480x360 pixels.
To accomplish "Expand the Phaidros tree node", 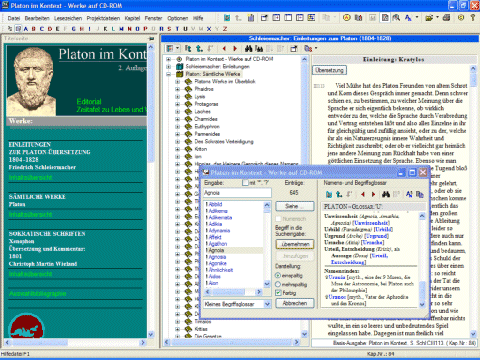I will pyautogui.click(x=178, y=89).
